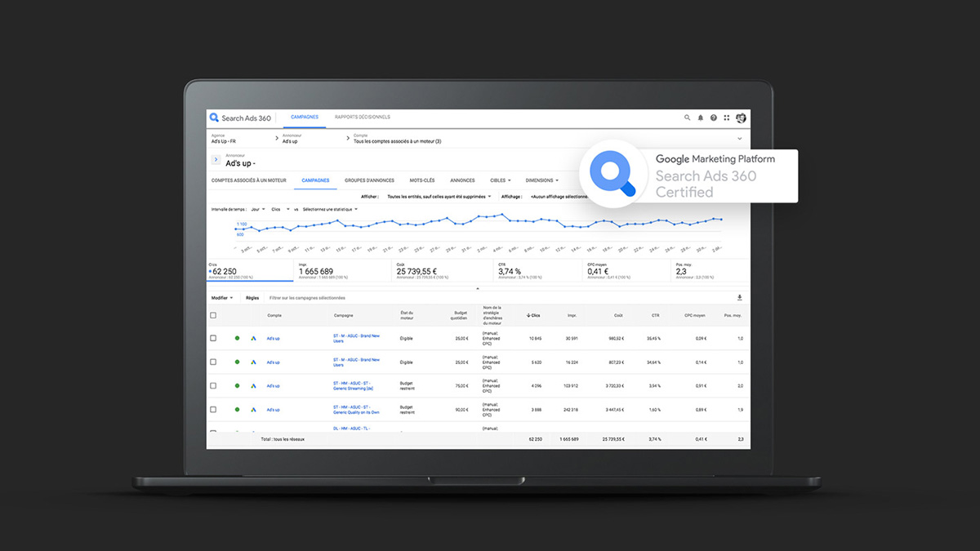The height and width of the screenshot is (551, 980).
Task: Open the Dimensions dropdown tab
Action: [542, 180]
